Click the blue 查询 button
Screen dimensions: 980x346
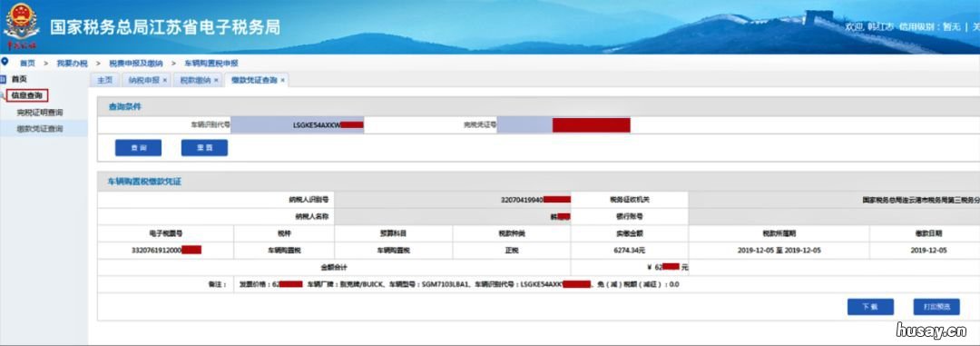[138, 148]
